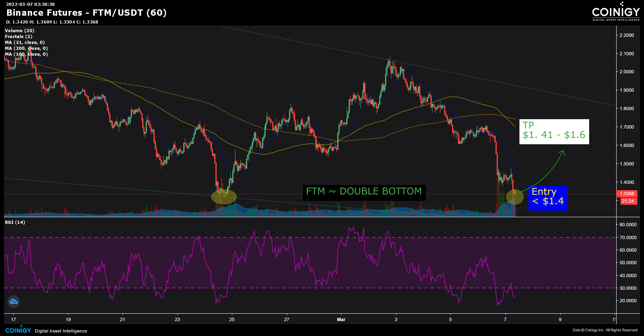Click the 17 date on time axis
The height and width of the screenshot is (336, 644).
14,320
